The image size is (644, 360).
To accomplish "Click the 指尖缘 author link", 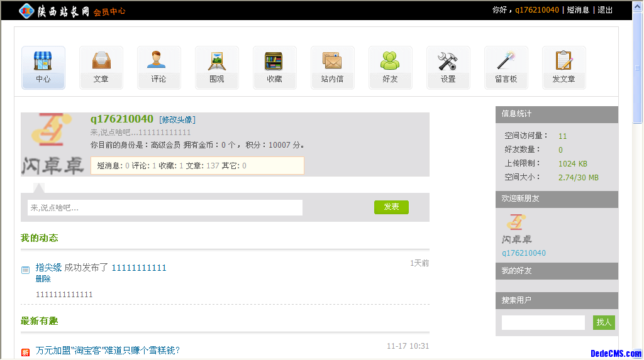I will click(x=48, y=268).
